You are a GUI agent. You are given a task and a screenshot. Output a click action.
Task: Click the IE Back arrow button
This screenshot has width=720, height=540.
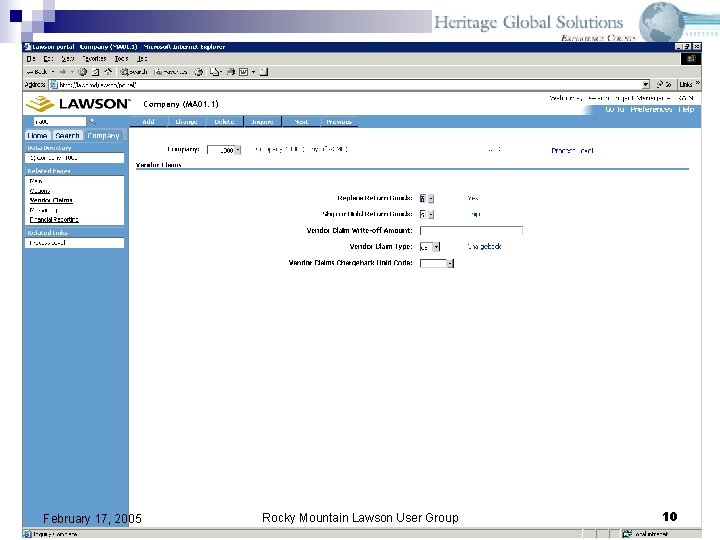tap(37, 72)
